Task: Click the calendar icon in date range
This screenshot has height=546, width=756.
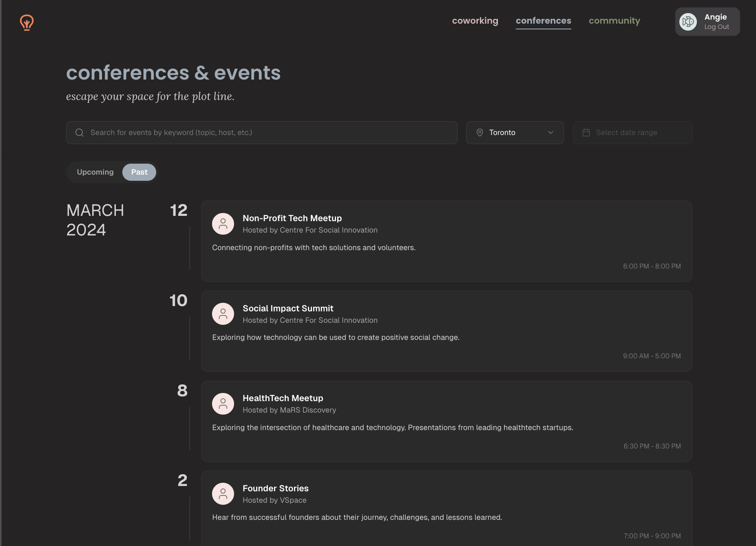Action: (x=586, y=133)
